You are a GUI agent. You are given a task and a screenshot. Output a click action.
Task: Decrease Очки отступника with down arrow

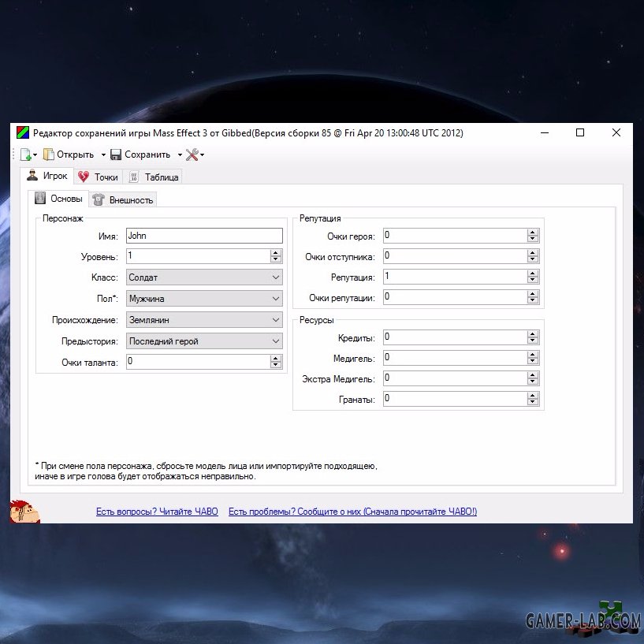tap(533, 259)
